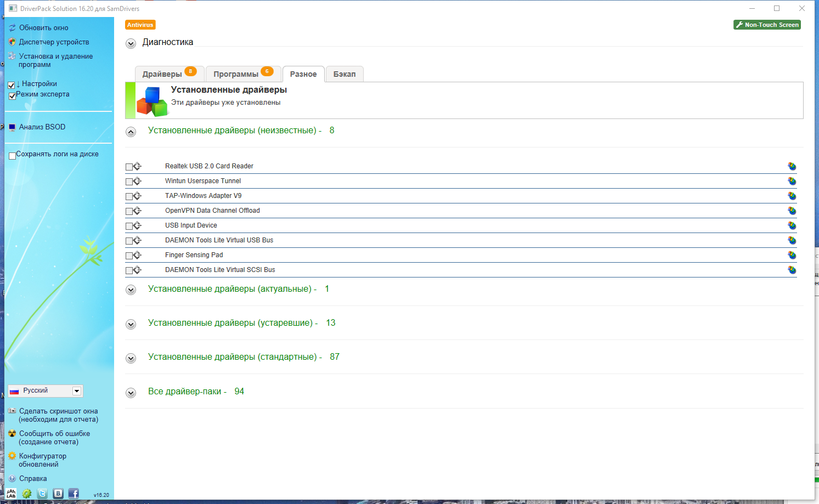Click the globe icon for DAEMON Tools Virtual SCSI Bus
Image resolution: width=819 pixels, height=504 pixels.
click(x=792, y=270)
